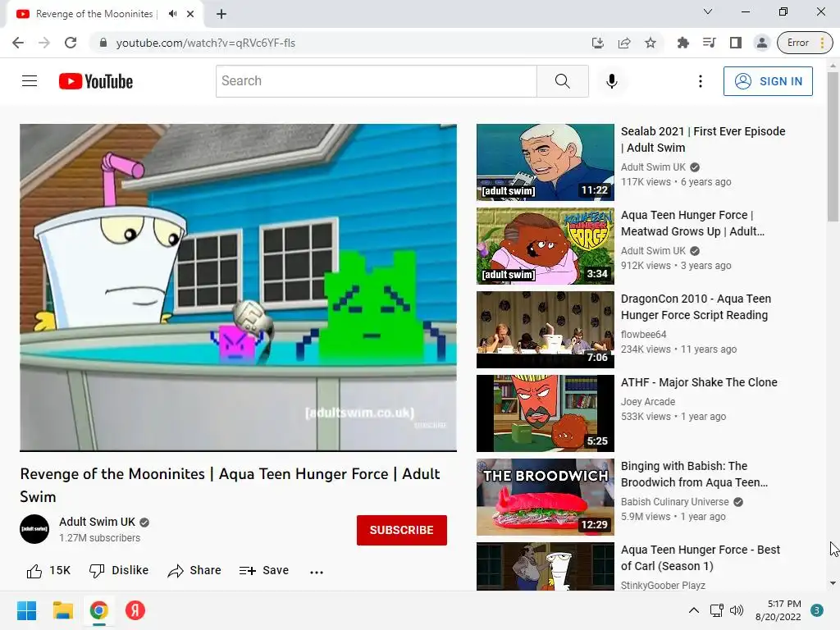Click the address bar URL

[x=206, y=43]
